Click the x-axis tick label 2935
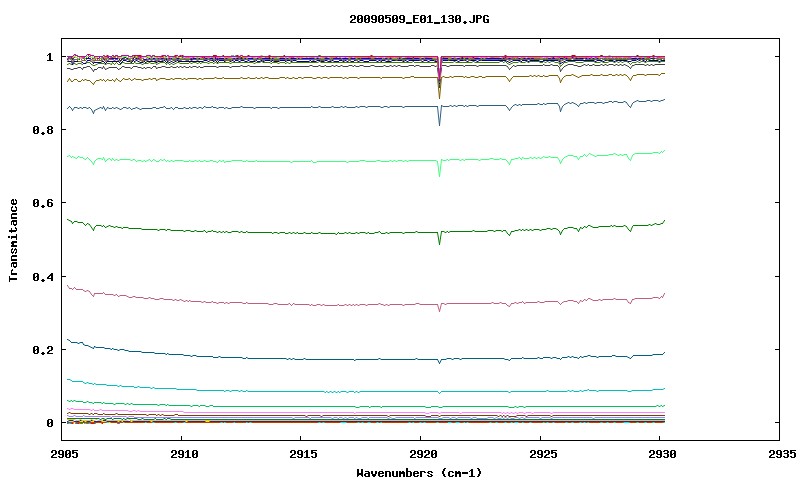Image resolution: width=800 pixels, height=480 pixels. (782, 454)
